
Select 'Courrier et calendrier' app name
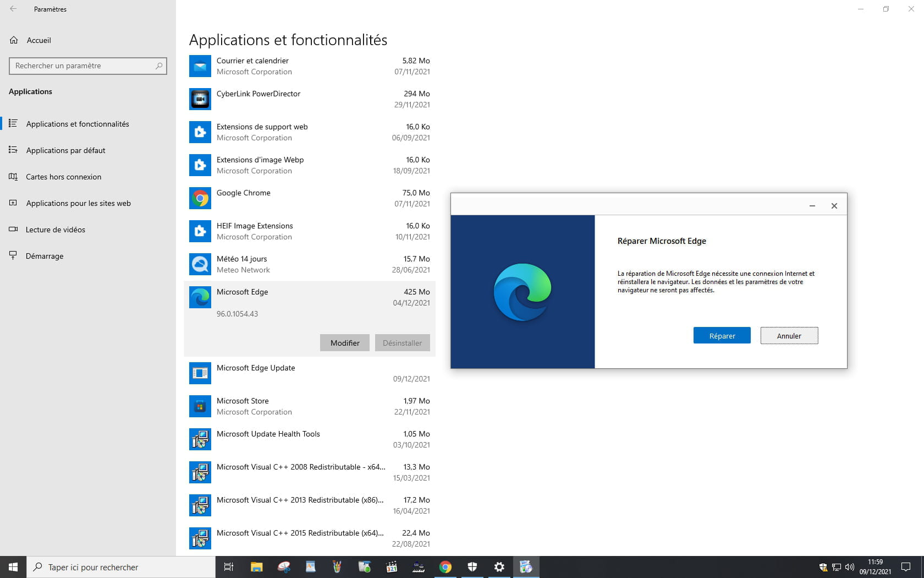[252, 61]
